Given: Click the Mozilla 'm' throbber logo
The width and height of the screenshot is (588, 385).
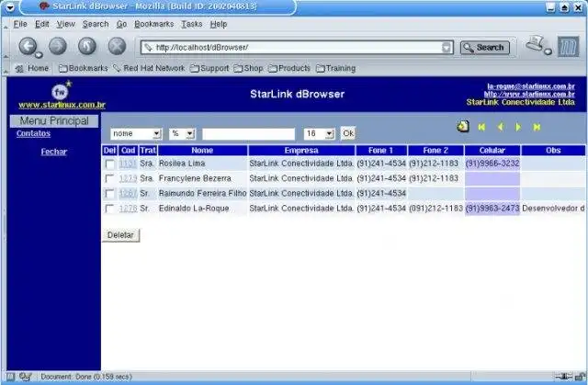Looking at the screenshot, I should coord(568,47).
